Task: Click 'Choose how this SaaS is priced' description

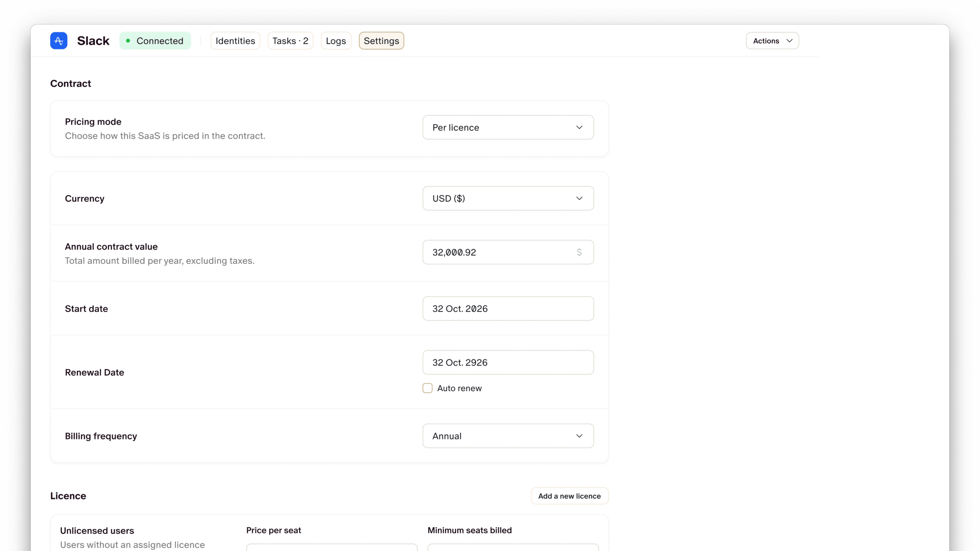Action: point(165,136)
